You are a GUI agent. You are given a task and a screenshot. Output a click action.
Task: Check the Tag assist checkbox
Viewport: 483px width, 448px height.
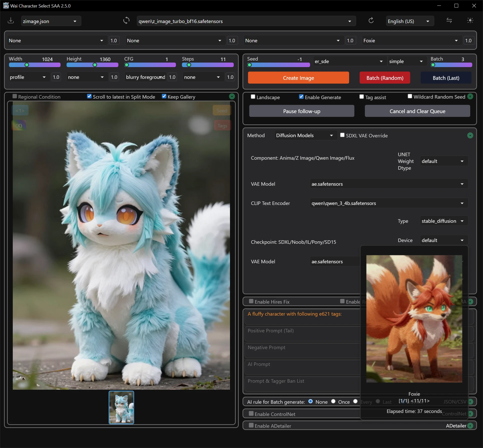362,97
